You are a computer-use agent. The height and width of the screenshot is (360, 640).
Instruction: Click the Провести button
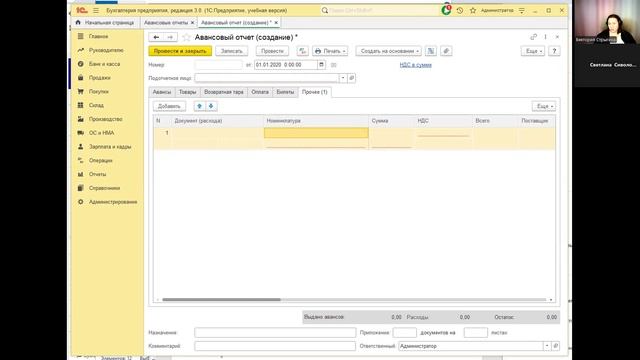point(272,51)
